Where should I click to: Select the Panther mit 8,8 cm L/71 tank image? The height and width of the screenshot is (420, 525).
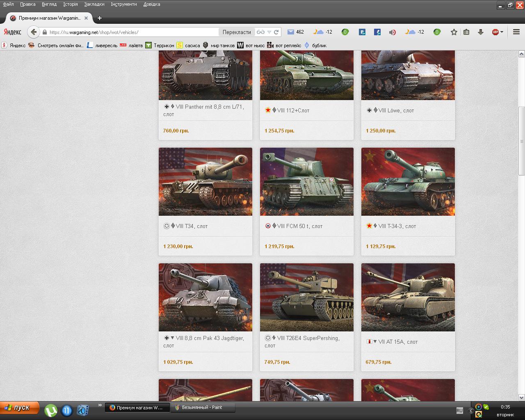pos(205,75)
